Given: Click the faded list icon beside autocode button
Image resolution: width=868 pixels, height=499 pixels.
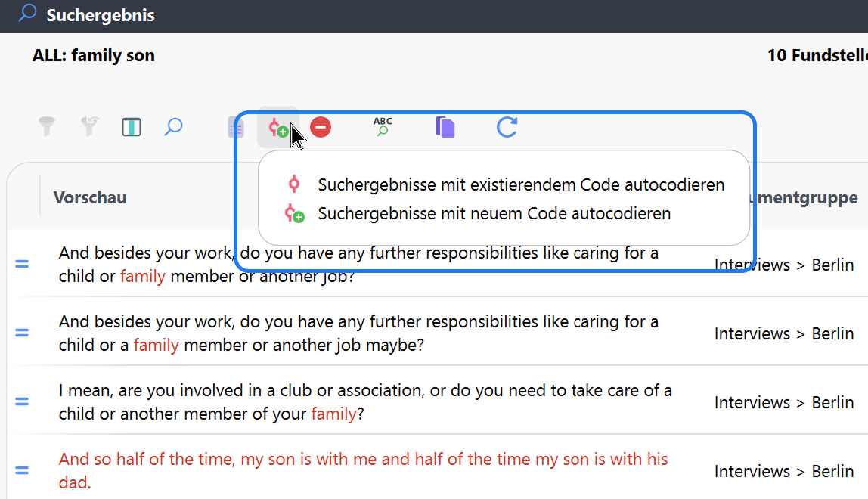Looking at the screenshot, I should [237, 128].
